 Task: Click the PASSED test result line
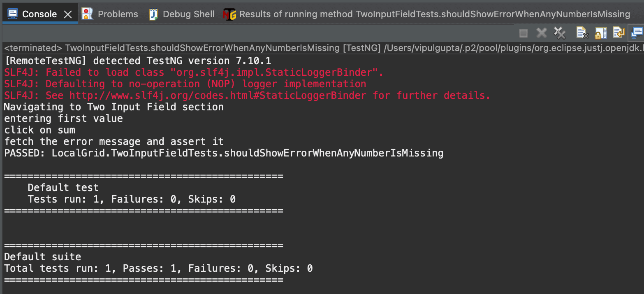[223, 153]
